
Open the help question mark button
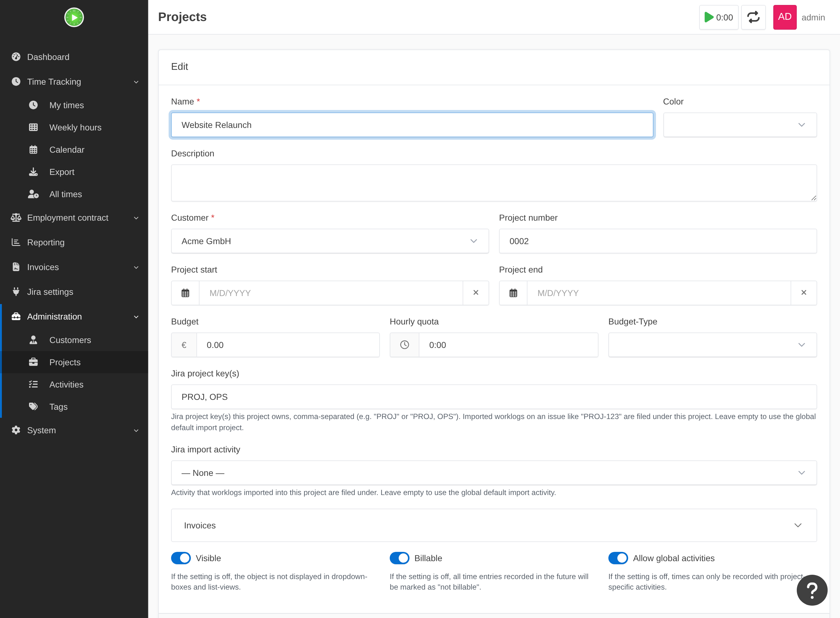(812, 590)
